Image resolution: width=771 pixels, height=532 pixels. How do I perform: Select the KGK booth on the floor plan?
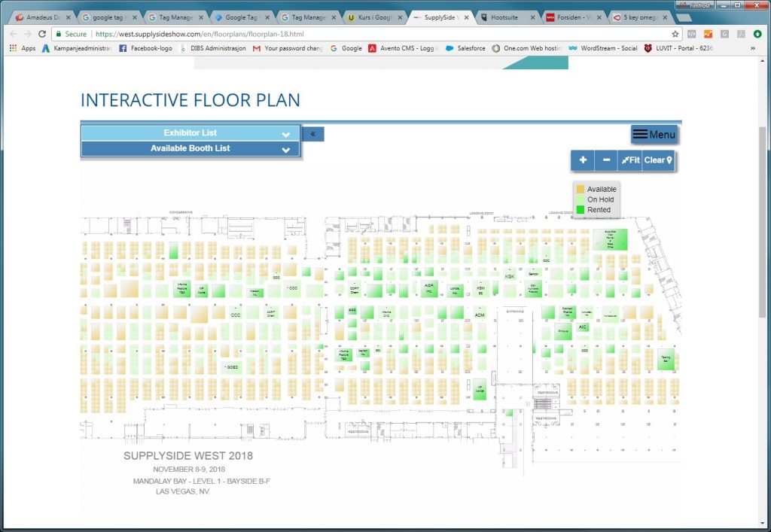tap(510, 277)
